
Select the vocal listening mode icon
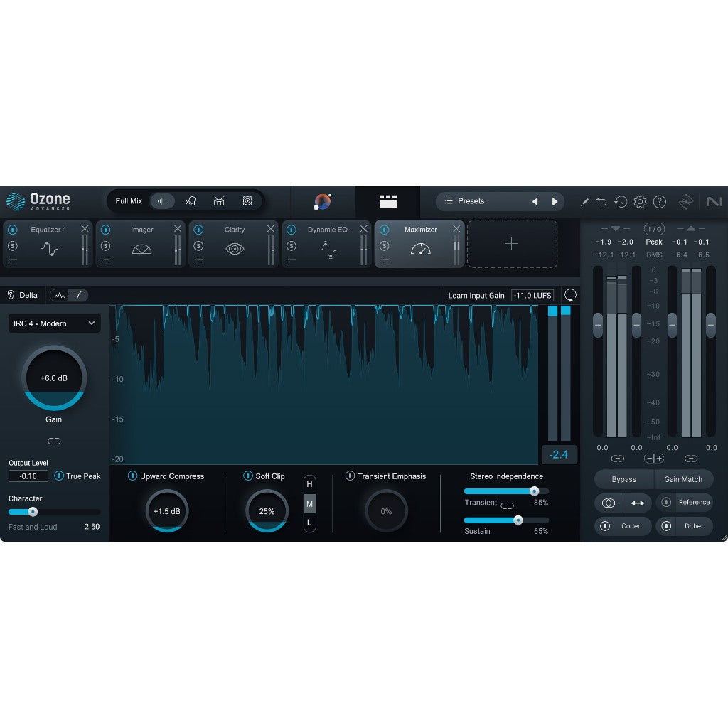(191, 201)
